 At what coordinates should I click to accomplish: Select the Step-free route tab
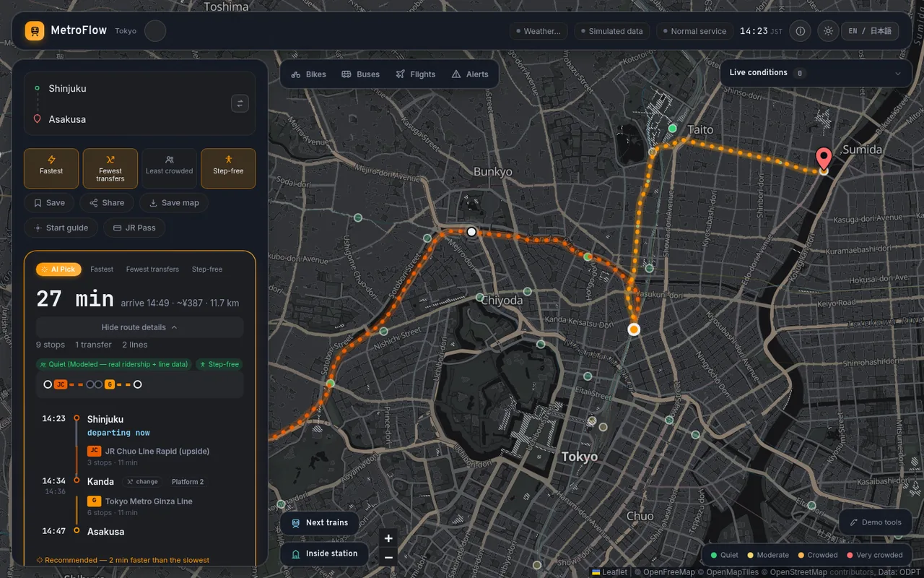207,269
